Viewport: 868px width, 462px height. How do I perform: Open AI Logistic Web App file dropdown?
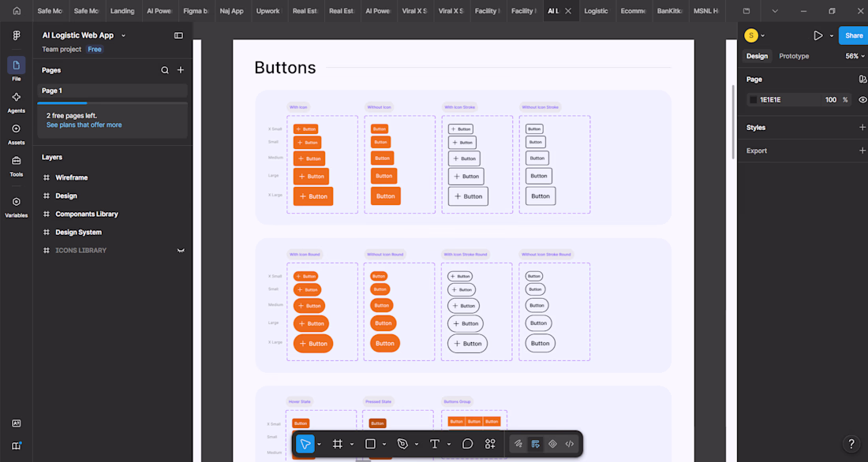click(123, 35)
